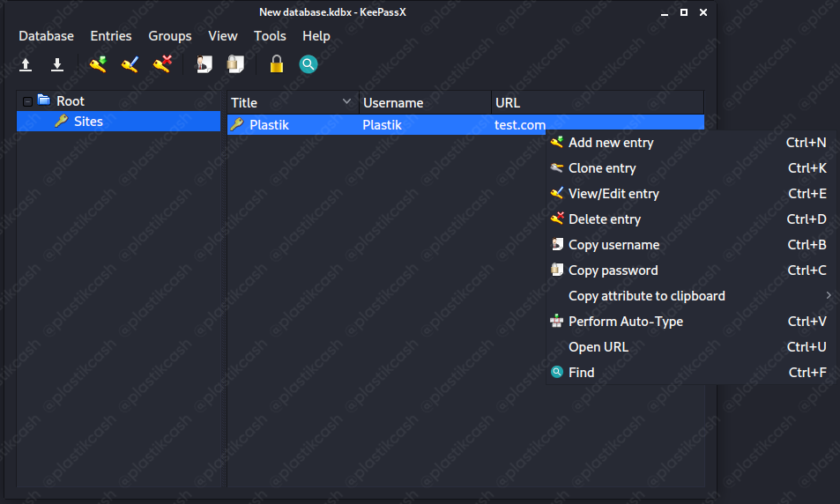Viewport: 840px width, 504px height.
Task: Click the teal search icon in toolbar
Action: point(308,64)
